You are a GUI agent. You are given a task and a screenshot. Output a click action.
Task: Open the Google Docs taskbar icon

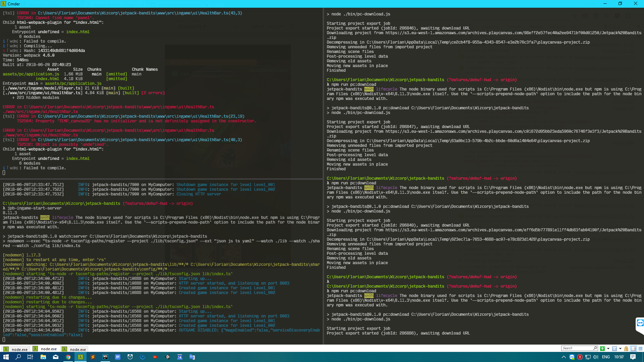click(118, 357)
